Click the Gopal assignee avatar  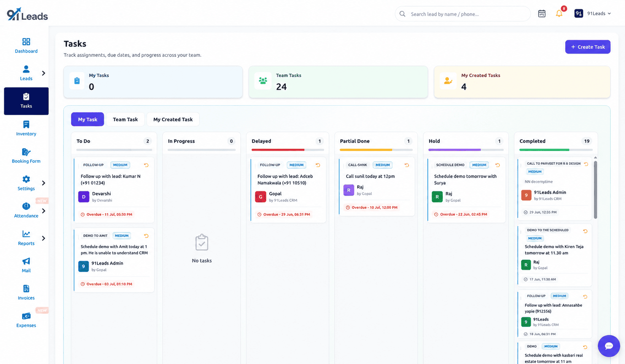click(261, 197)
